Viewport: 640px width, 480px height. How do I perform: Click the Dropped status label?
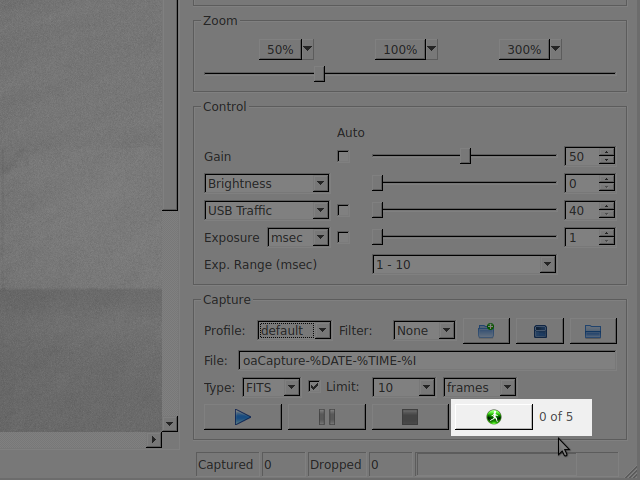[336, 464]
